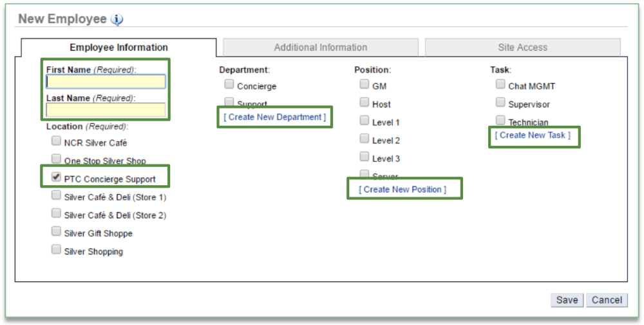Enable Silver Café & Deli (Store 1)
Viewport: 644px width, 325px height.
coord(57,195)
